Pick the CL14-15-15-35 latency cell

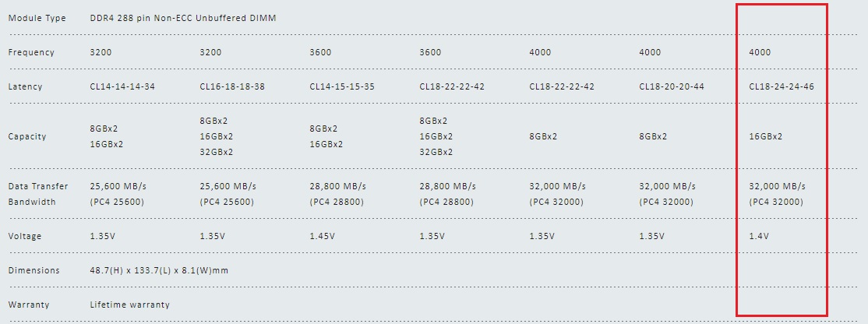342,86
